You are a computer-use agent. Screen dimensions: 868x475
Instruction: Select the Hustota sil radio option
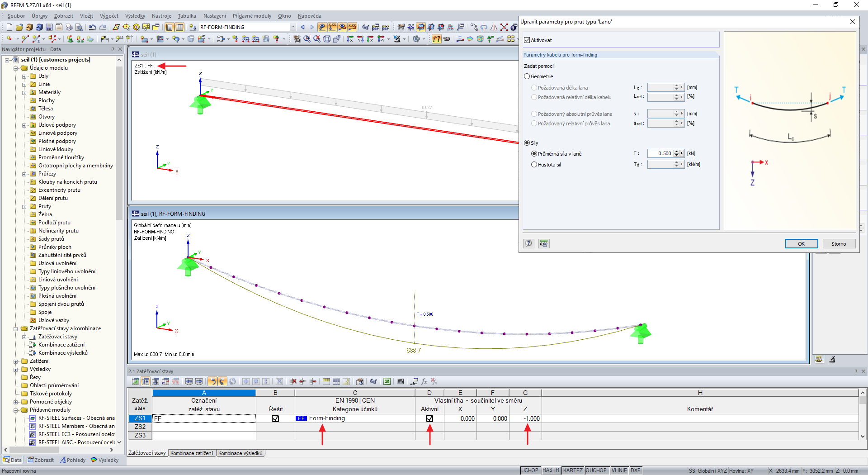pyautogui.click(x=534, y=165)
